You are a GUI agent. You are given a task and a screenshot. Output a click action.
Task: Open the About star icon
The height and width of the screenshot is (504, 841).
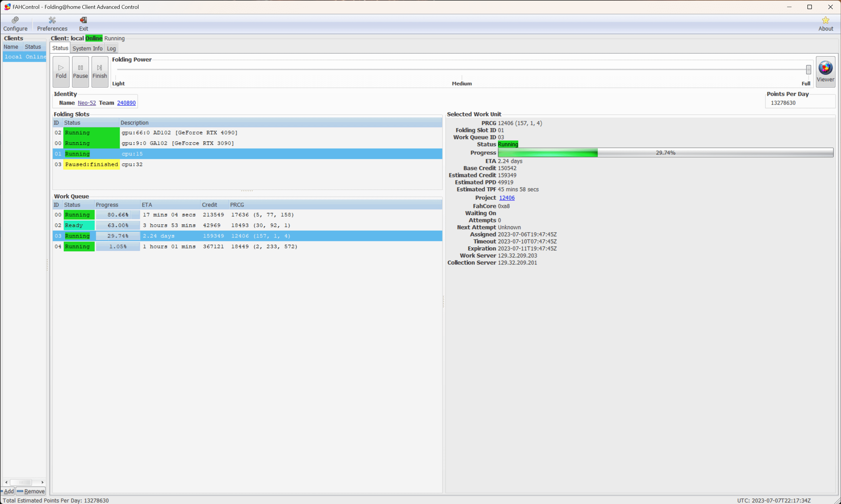click(x=825, y=24)
